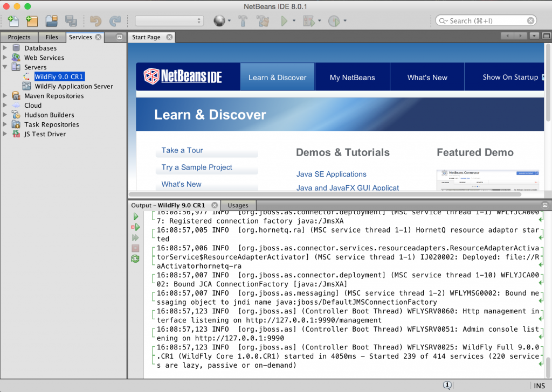Click the Web Services icon
Viewport: 552px width, 392px height.
click(16, 57)
